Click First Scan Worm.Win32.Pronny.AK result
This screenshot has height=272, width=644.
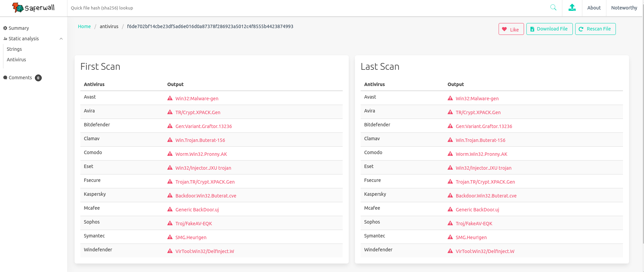point(201,154)
